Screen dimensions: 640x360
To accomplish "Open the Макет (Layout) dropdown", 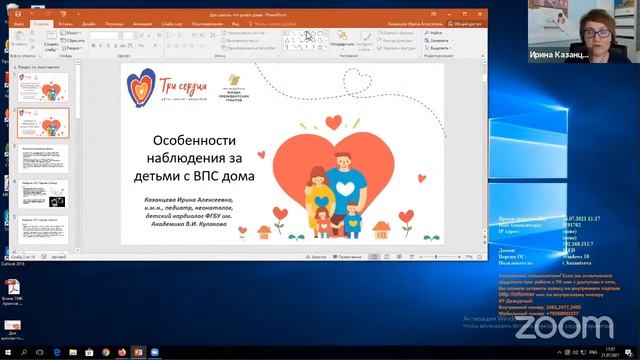I will tap(71, 33).
